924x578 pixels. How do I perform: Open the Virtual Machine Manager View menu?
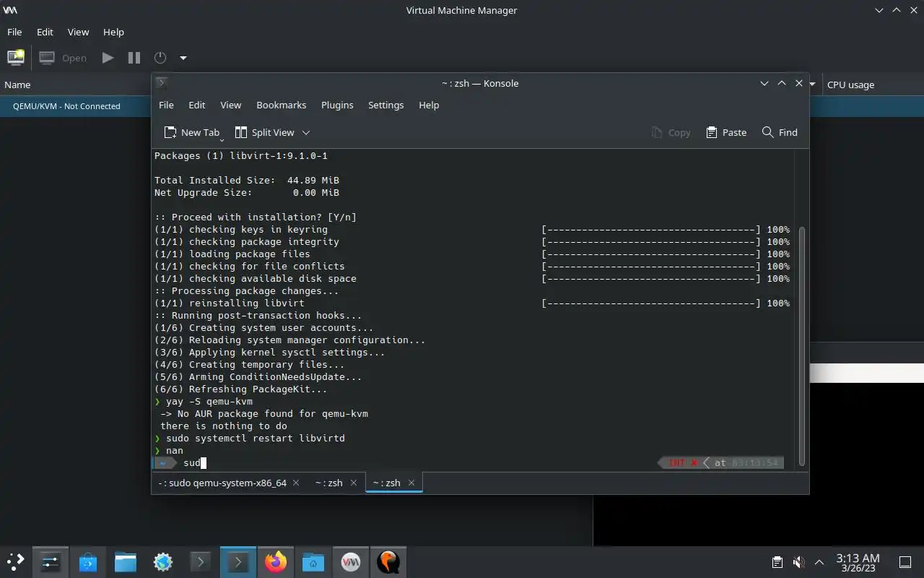[x=78, y=32]
